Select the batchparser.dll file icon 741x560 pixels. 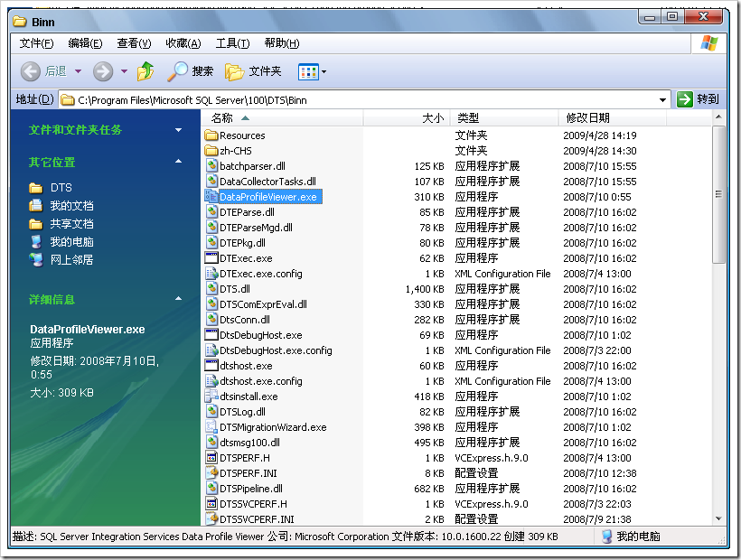211,165
